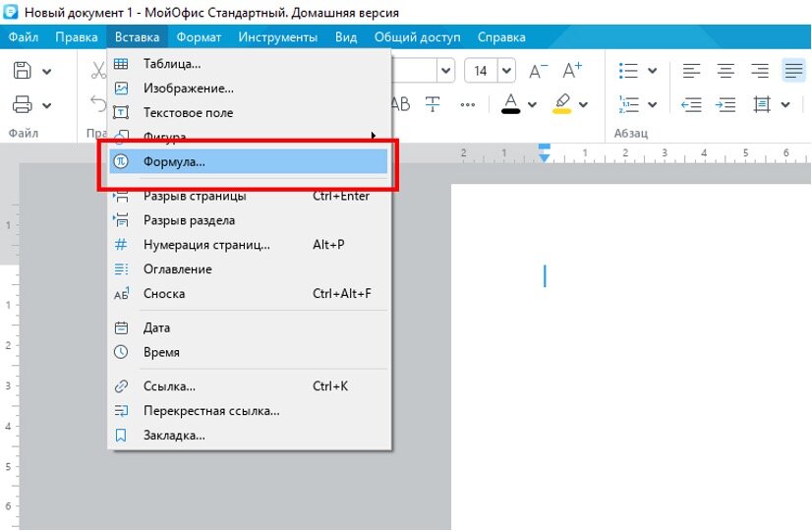Open the Файл menu
This screenshot has height=531, width=812.
pyautogui.click(x=24, y=37)
